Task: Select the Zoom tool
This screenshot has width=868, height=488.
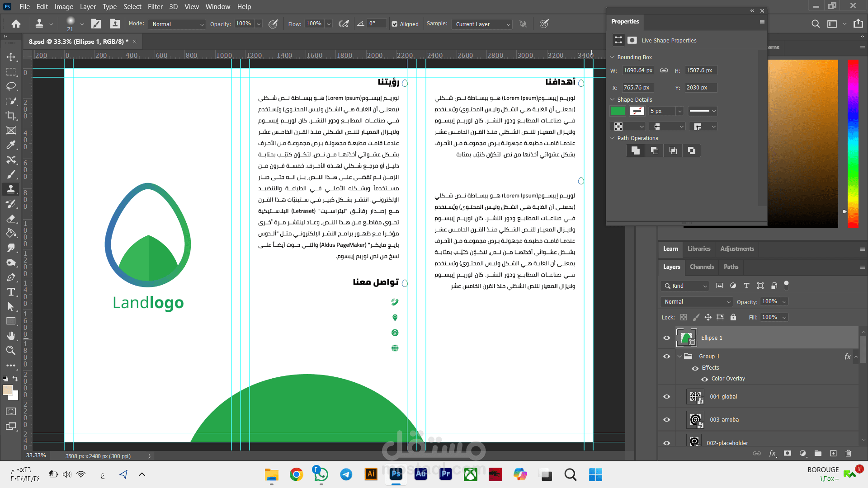Action: click(x=11, y=350)
